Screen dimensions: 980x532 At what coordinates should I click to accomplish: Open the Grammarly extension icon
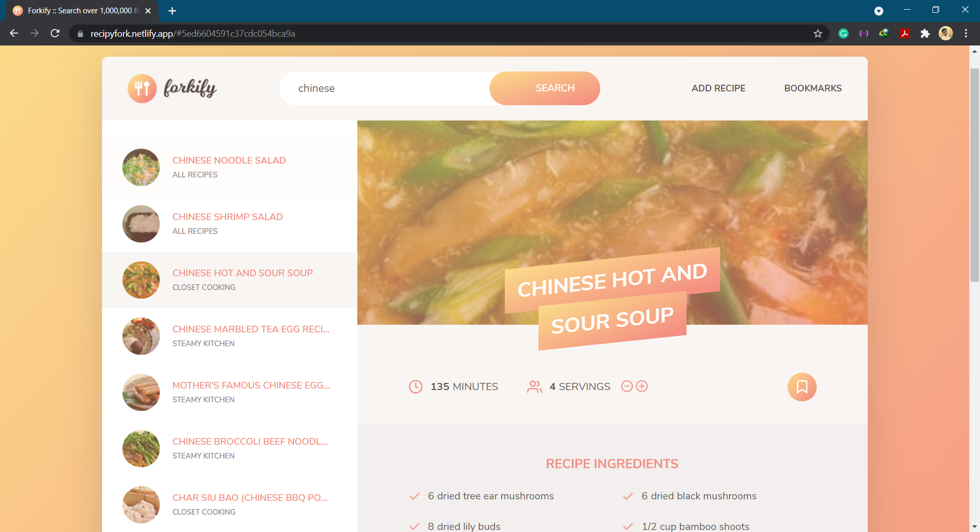843,34
